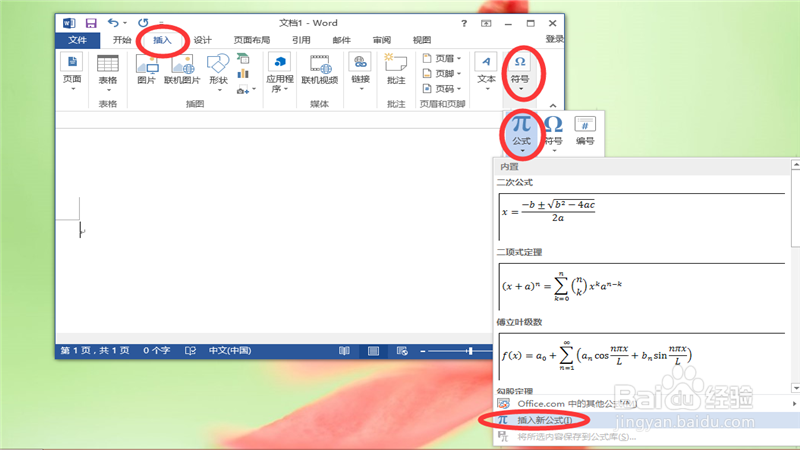Click 登录 sign in link

554,39
